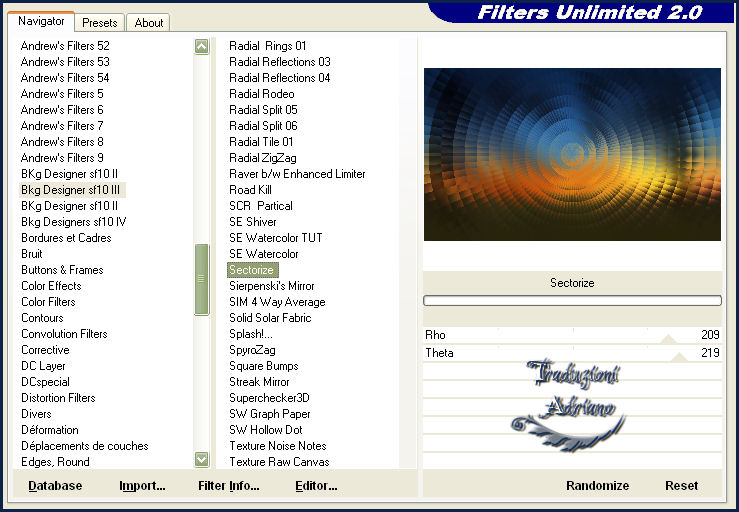The width and height of the screenshot is (739, 512).
Task: Click the green scrollbar thumb in category list
Action: 202,279
